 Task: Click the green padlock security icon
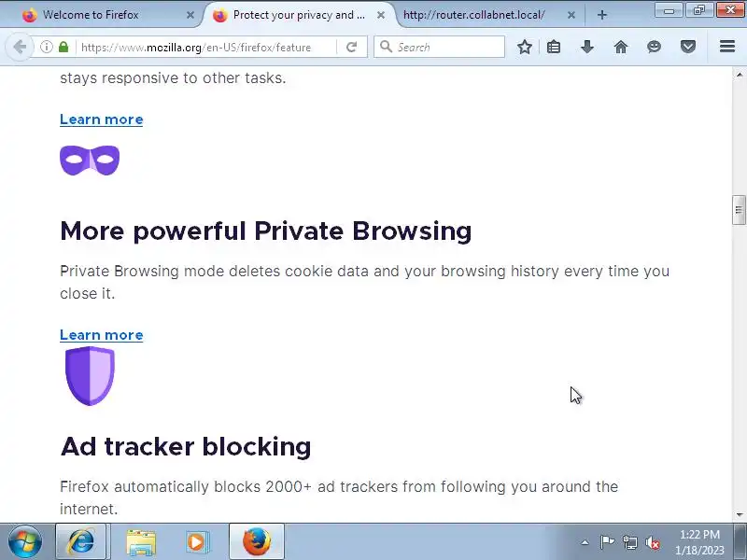point(63,48)
